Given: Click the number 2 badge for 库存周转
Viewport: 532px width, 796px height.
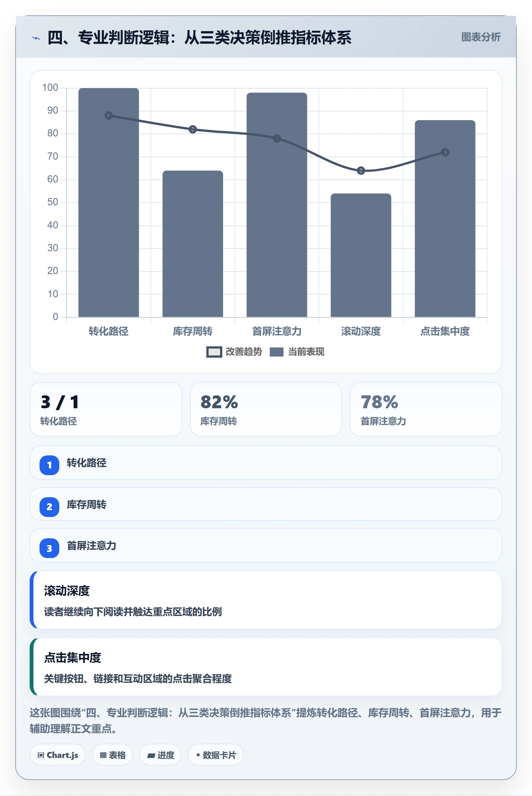Looking at the screenshot, I should [49, 507].
